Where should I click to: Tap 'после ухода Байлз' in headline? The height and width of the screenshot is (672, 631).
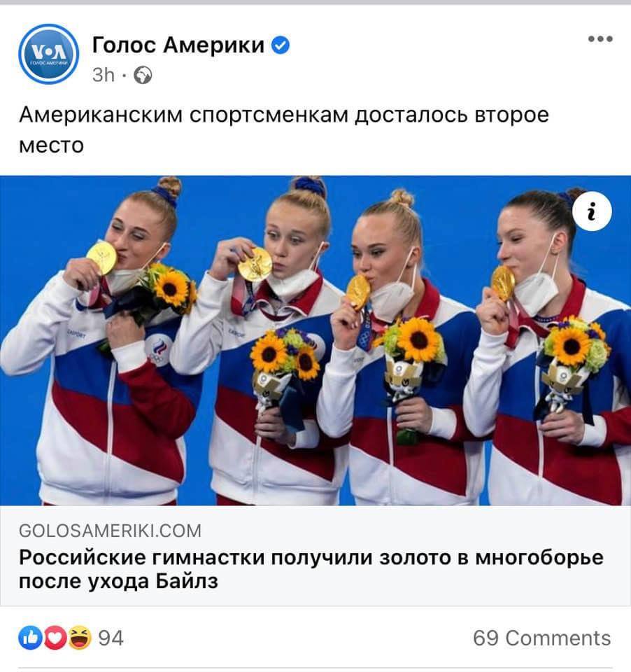(118, 582)
